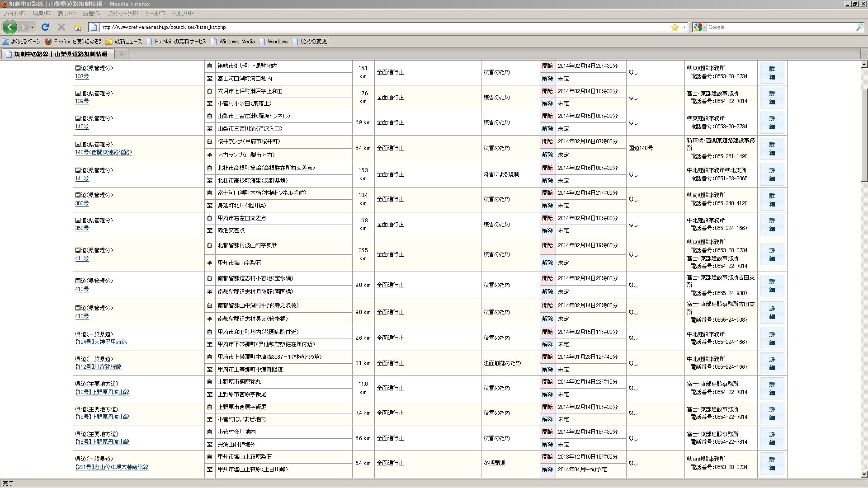The height and width of the screenshot is (488, 868).
Task: Expand back/forward history dropdown arrow
Action: (33, 27)
